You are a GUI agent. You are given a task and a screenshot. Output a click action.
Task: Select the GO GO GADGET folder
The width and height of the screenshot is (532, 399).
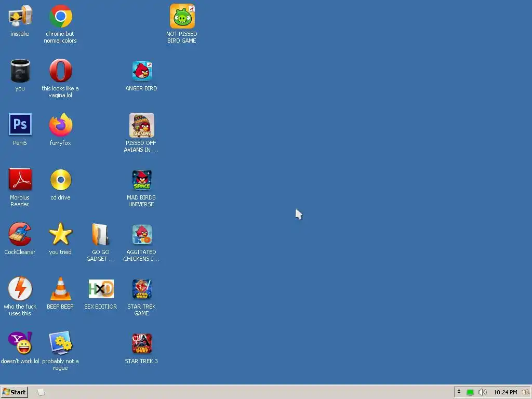point(100,234)
